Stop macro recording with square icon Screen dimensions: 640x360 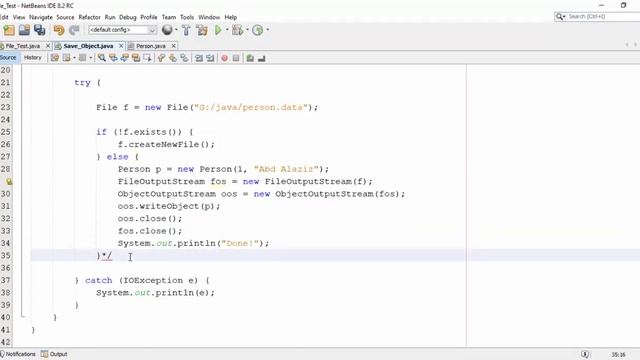(236, 58)
